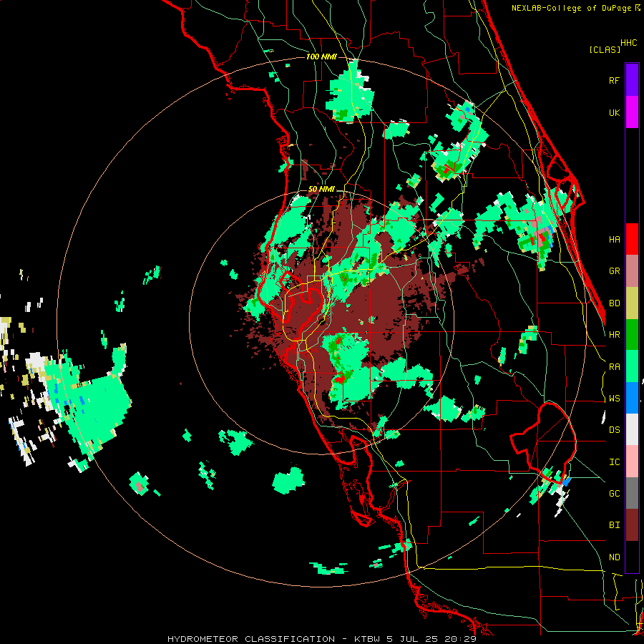This screenshot has height=644, width=644.
Task: Click the '[CLAS]' legend header
Action: pos(605,49)
